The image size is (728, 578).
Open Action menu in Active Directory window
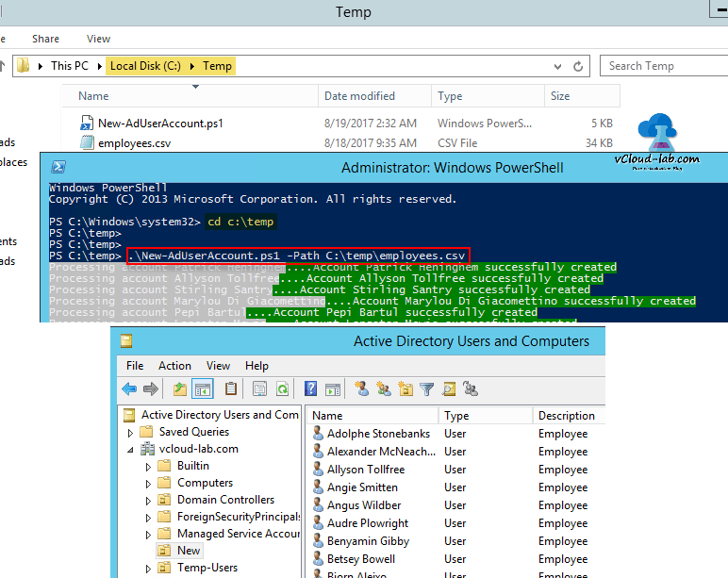[x=174, y=366]
